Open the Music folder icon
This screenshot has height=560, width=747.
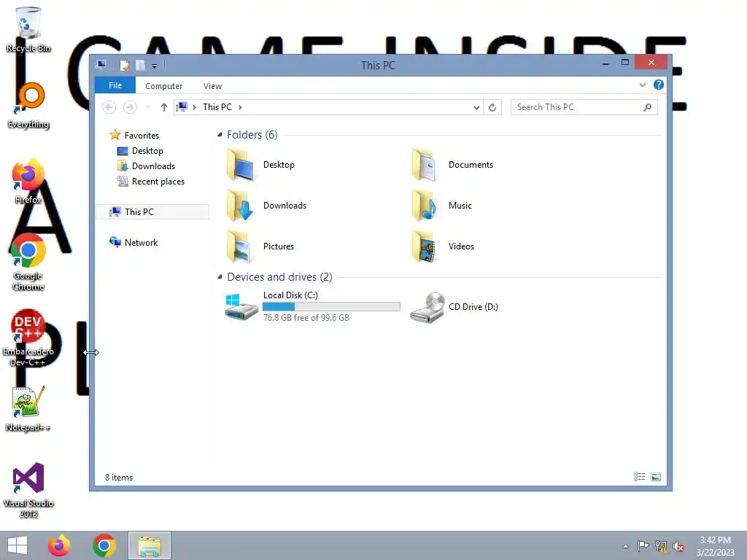click(x=425, y=205)
